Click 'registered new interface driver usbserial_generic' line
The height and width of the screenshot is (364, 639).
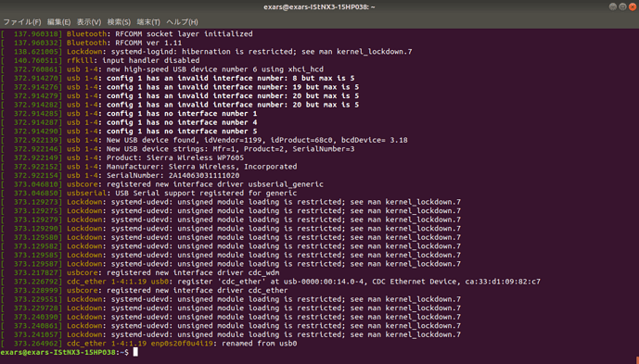pos(162,184)
